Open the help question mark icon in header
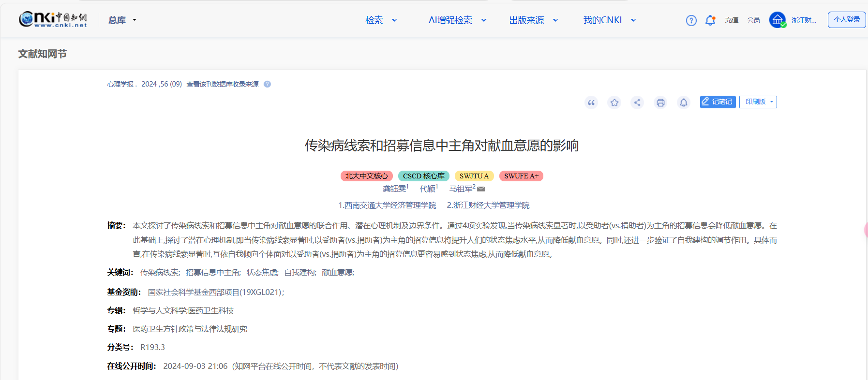Screen dimensions: 868x380 pos(691,20)
